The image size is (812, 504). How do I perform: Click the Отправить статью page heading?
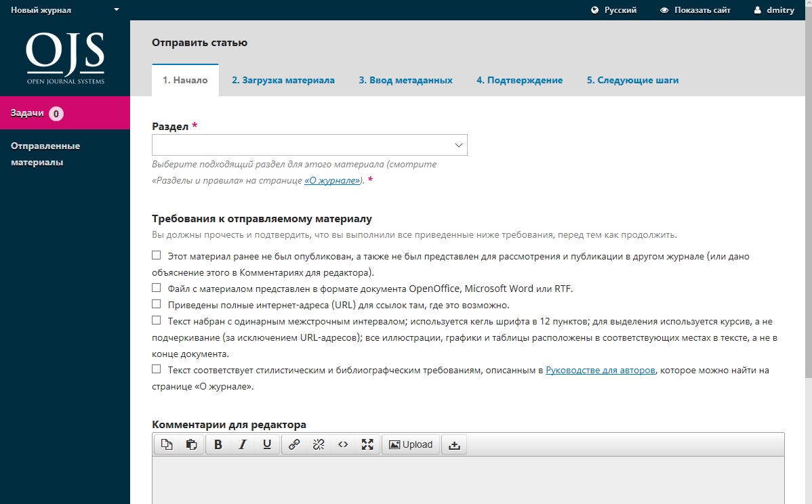199,43
